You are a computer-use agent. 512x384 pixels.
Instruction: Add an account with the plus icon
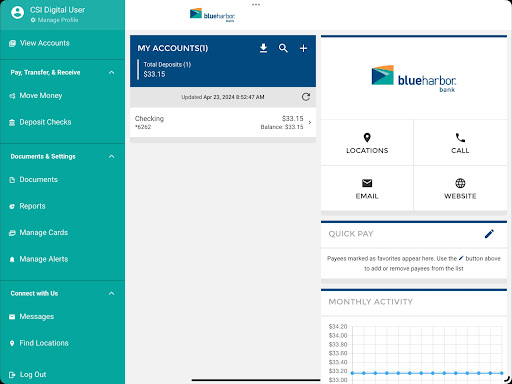303,49
